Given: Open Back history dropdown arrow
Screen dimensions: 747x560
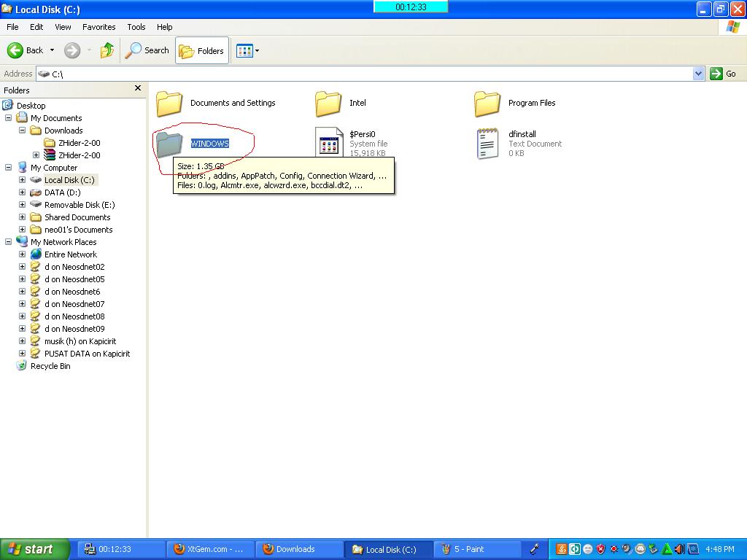Looking at the screenshot, I should click(x=52, y=50).
